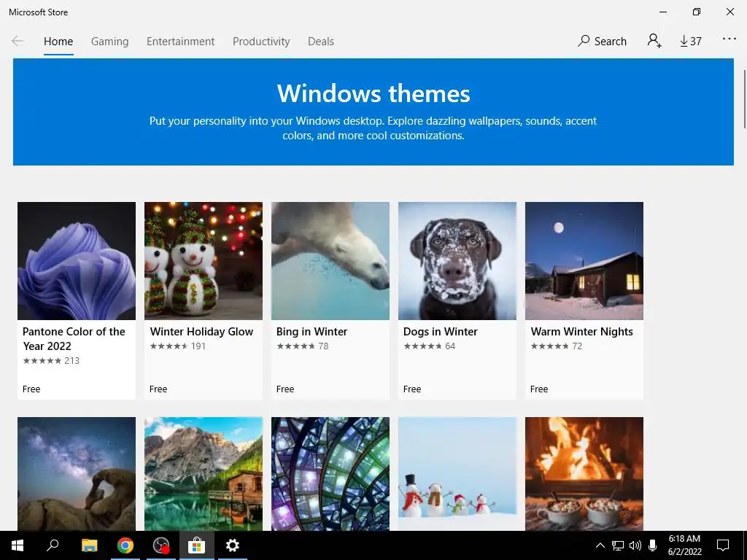Open the Warm Winter Nights cabin thumbnail
Screen dimensions: 747x560
584,261
